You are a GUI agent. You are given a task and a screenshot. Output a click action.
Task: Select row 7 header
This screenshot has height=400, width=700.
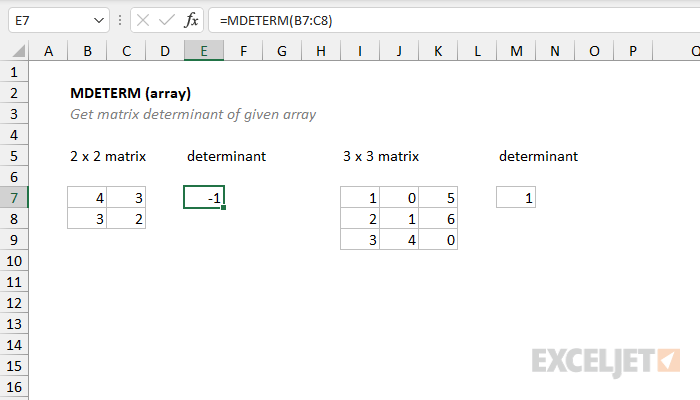[14, 198]
